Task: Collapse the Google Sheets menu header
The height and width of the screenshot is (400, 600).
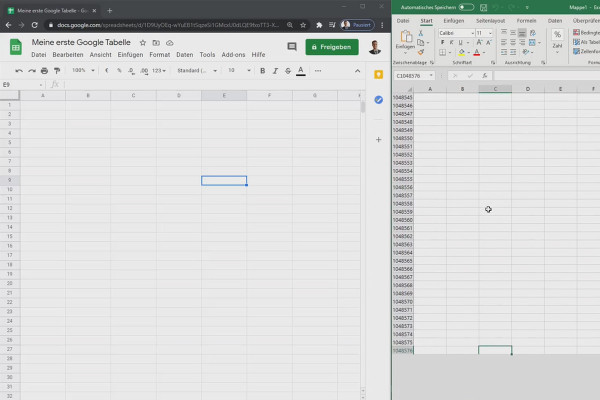Action: (x=357, y=71)
